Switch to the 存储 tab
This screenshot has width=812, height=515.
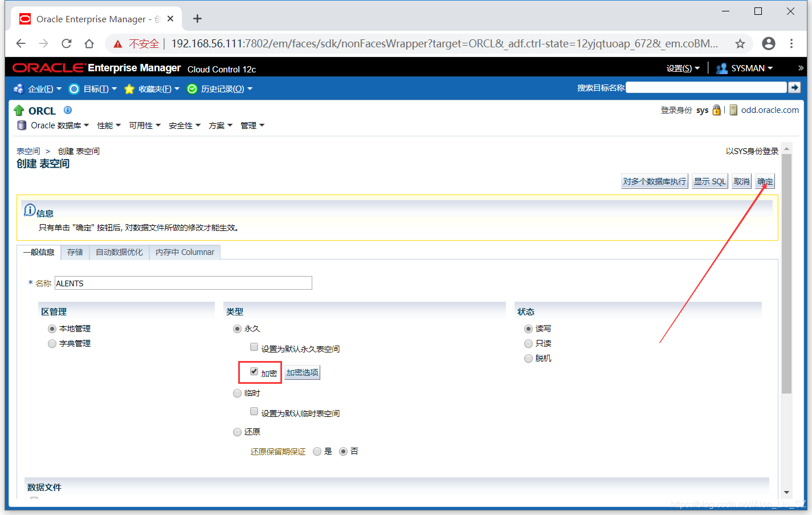click(75, 252)
